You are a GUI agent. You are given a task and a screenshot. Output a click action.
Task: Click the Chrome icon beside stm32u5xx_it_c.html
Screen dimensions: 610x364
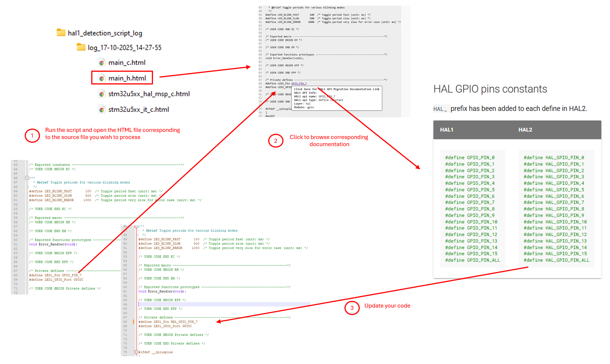(101, 110)
